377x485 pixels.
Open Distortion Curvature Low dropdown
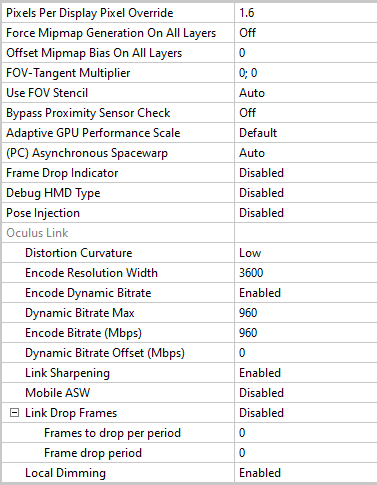pos(306,253)
